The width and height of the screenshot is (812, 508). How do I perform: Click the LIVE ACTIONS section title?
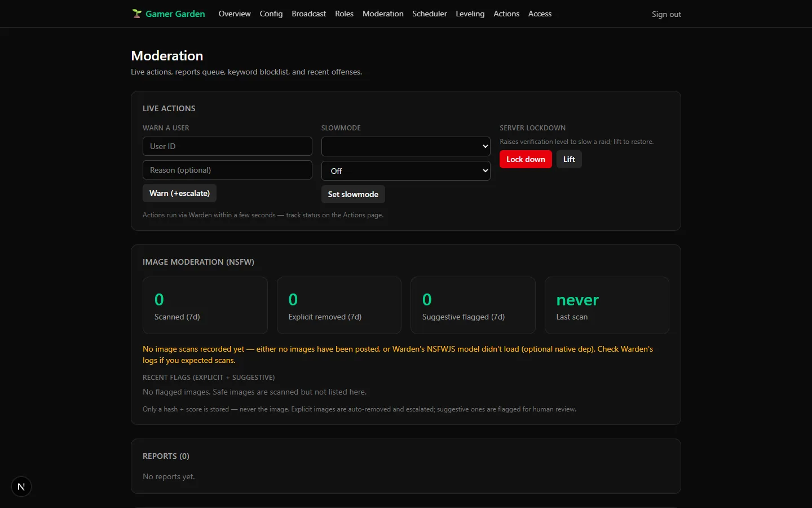click(169, 108)
